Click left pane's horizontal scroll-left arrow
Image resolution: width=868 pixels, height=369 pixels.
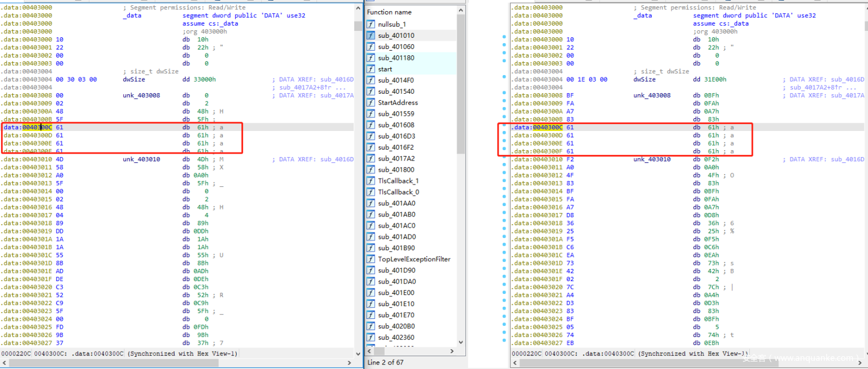click(x=5, y=363)
